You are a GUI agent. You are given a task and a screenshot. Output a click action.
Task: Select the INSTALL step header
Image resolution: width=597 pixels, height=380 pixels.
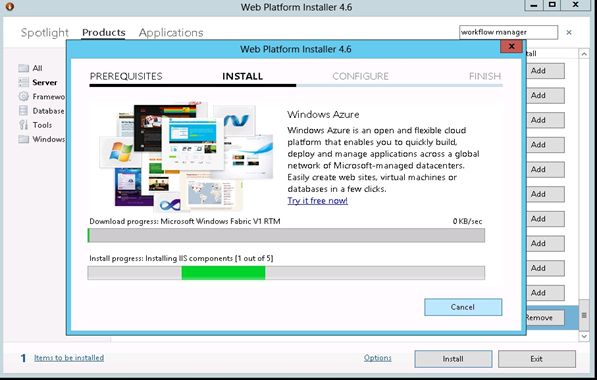(243, 76)
